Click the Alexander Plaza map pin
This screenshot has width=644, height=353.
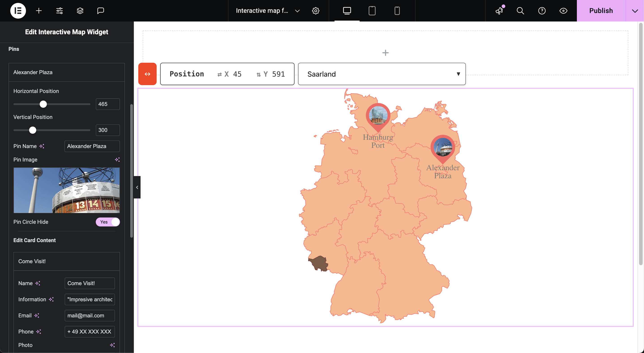(x=443, y=149)
